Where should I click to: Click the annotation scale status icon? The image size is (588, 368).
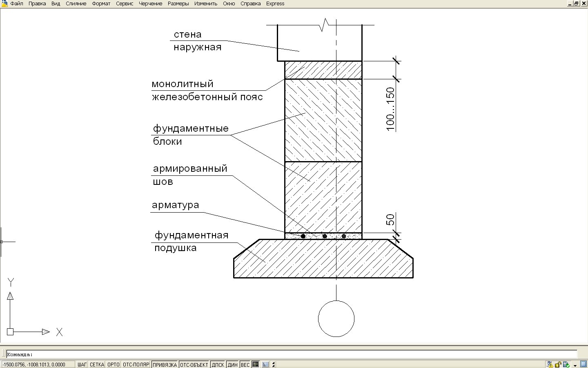(x=265, y=364)
